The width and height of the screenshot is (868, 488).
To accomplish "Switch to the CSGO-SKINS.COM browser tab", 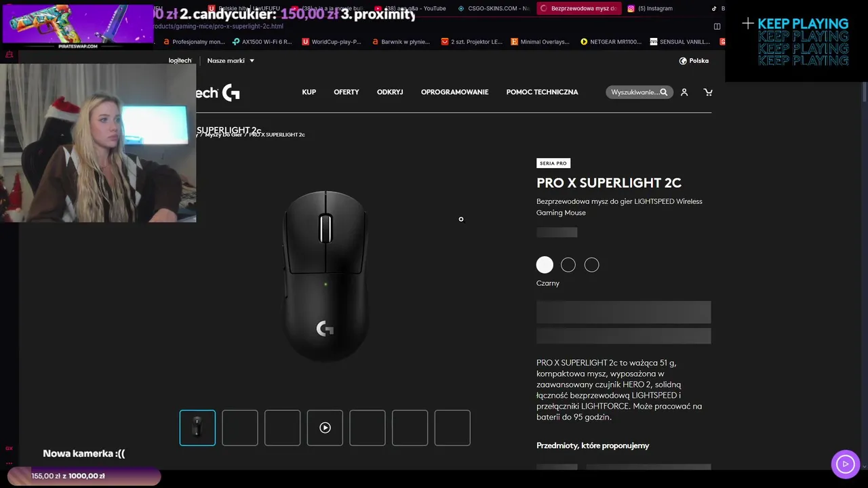I will 494,8.
